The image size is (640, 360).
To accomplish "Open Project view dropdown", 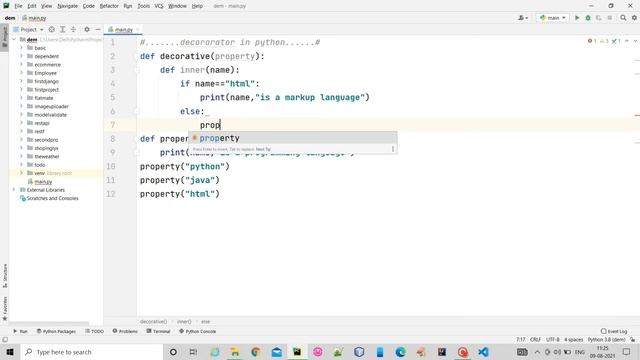I will [28, 29].
